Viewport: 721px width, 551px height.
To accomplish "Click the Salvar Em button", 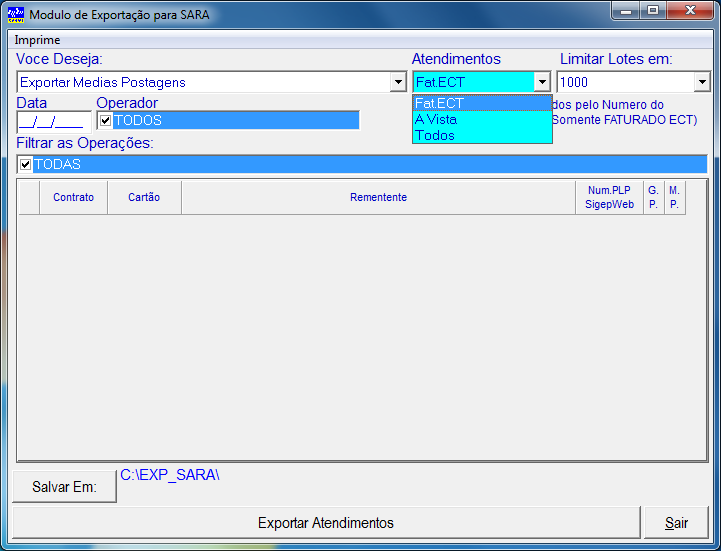I will pyautogui.click(x=64, y=487).
